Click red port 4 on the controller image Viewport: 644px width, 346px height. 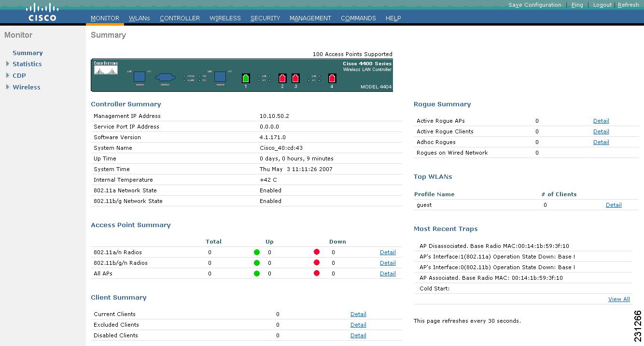coord(332,78)
